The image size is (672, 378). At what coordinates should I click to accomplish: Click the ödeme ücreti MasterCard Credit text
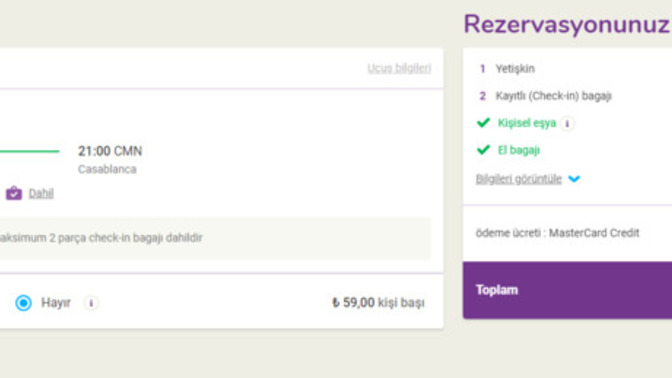557,233
